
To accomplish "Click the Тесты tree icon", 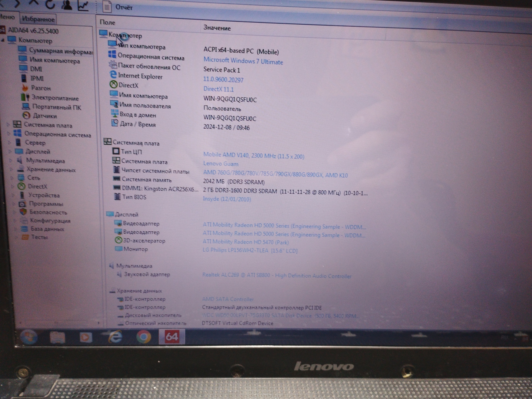I will 25,237.
